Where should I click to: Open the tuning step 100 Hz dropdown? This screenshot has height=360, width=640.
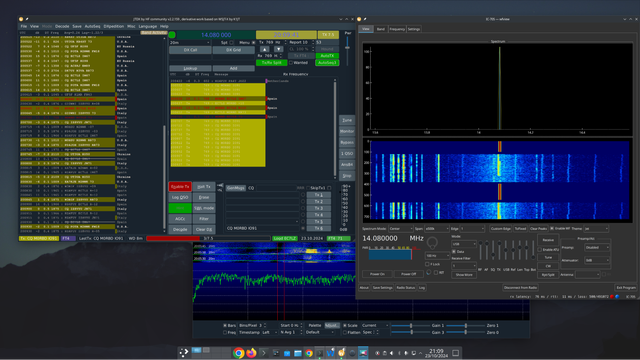437,256
